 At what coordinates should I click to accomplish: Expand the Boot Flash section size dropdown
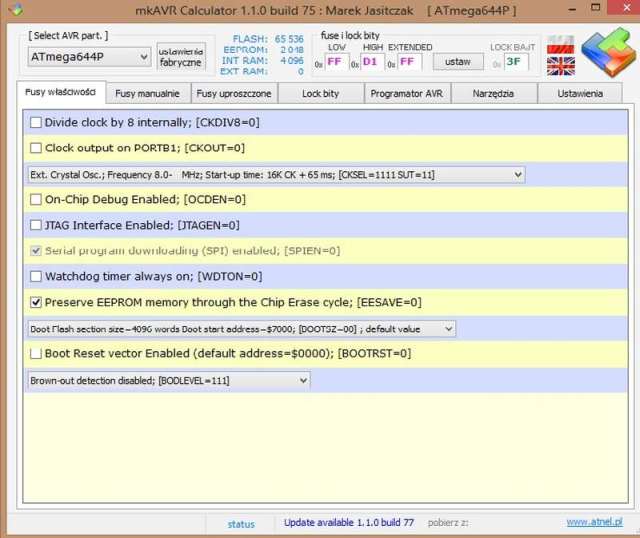click(240, 328)
